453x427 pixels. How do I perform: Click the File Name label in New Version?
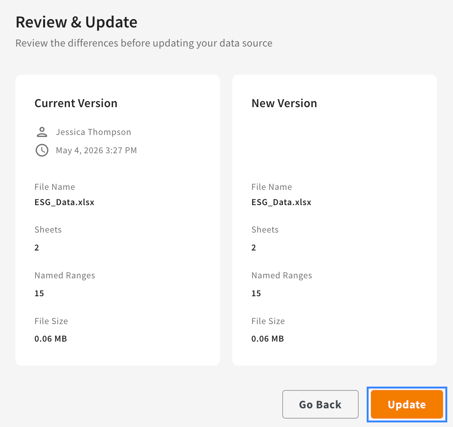272,187
